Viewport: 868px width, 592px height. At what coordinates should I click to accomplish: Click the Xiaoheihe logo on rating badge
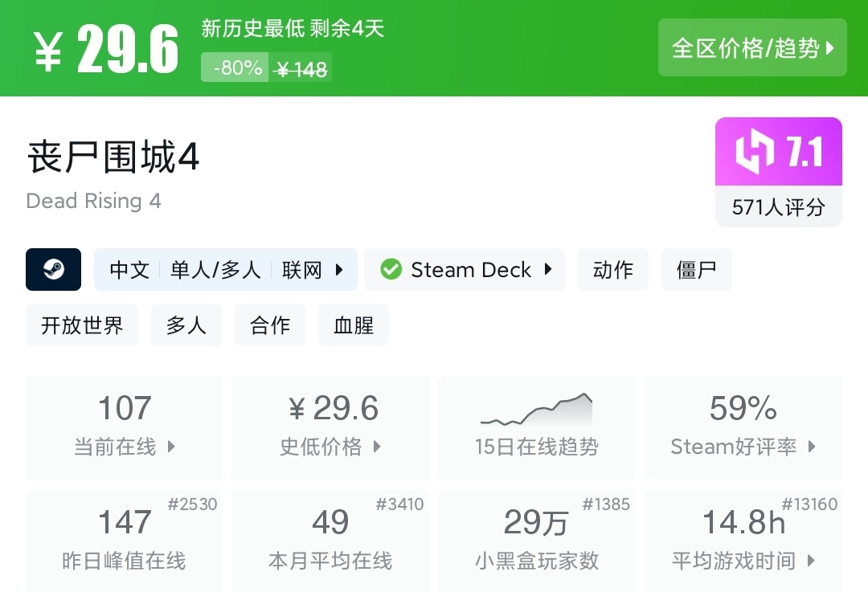755,153
